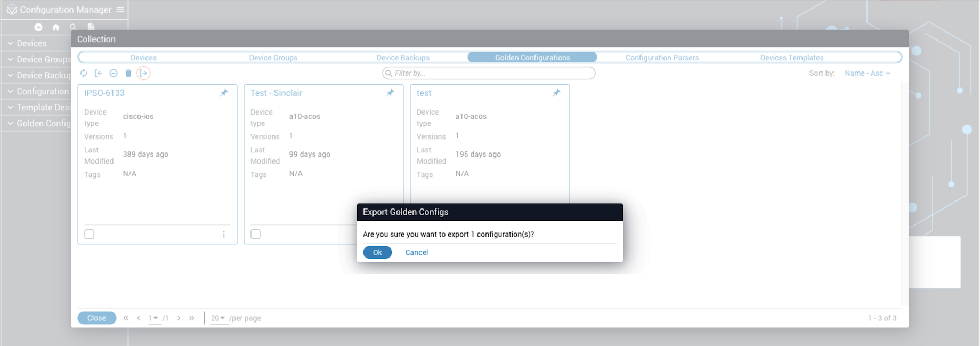Pin the Test - Sinclair card

point(390,93)
